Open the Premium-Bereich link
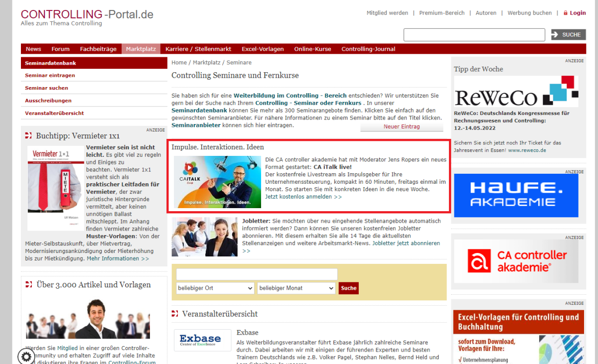 pyautogui.click(x=442, y=13)
